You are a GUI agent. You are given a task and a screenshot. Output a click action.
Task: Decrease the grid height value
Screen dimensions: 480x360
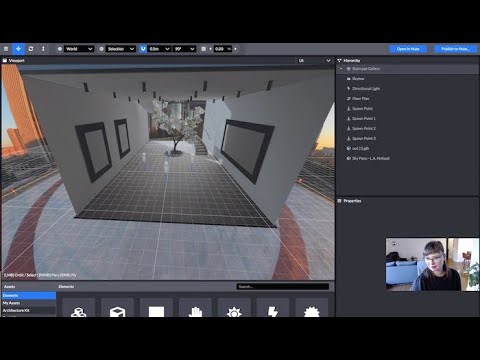click(x=210, y=49)
